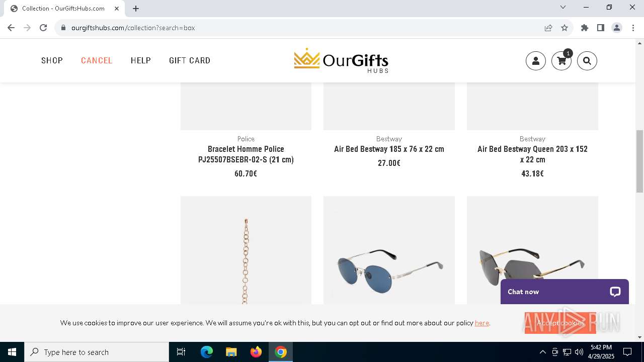Open the user account icon
644x362 pixels.
point(536,61)
